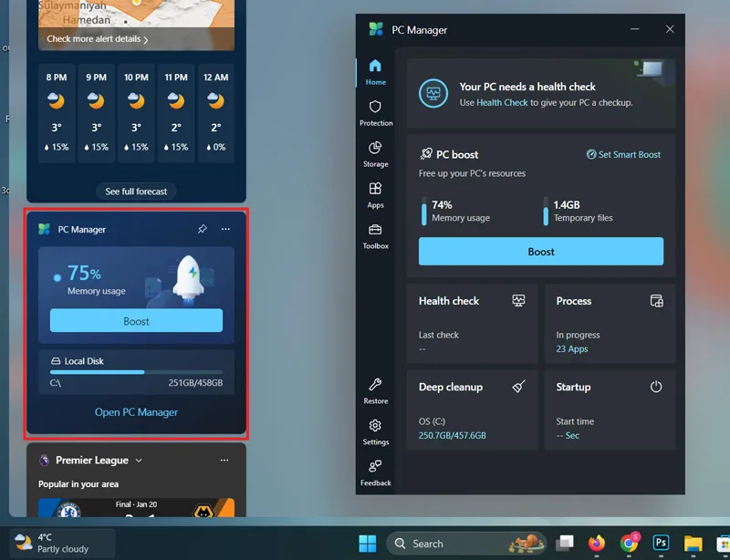730x560 pixels.
Task: Expand the Premier League dropdown chevron
Action: [139, 461]
